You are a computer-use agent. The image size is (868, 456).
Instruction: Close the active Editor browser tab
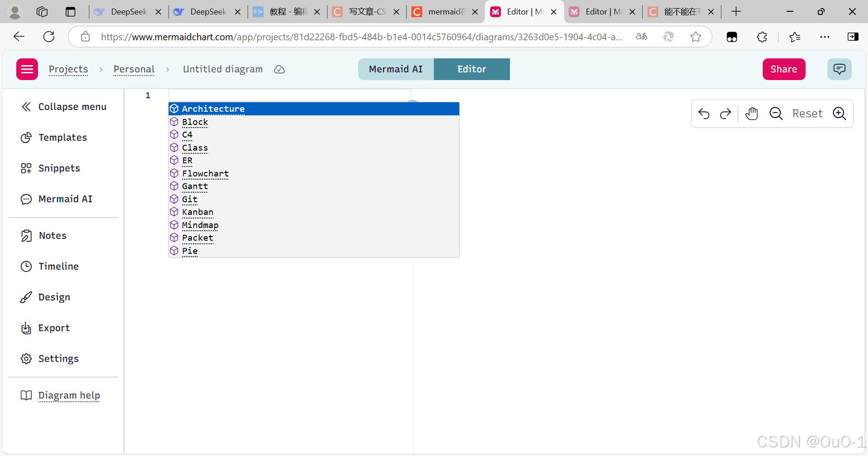point(554,12)
